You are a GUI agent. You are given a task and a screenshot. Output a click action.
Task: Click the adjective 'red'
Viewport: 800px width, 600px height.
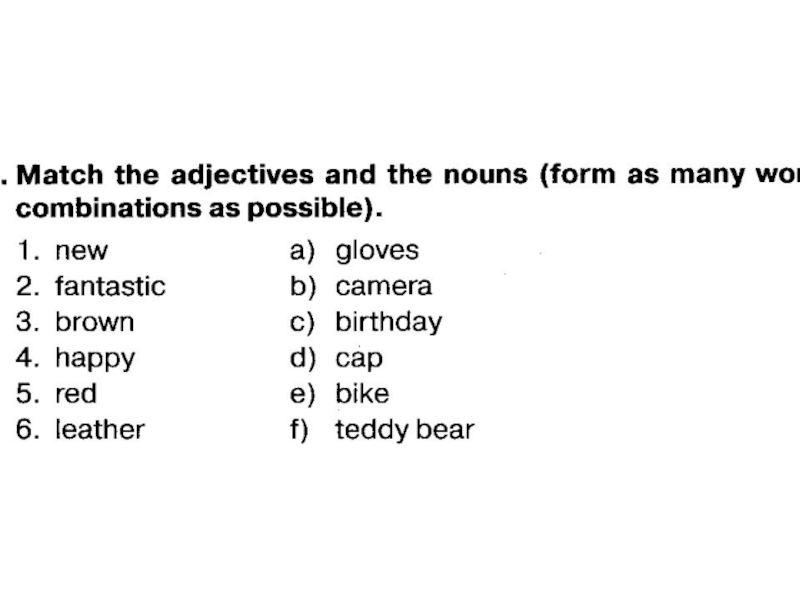pyautogui.click(x=76, y=394)
